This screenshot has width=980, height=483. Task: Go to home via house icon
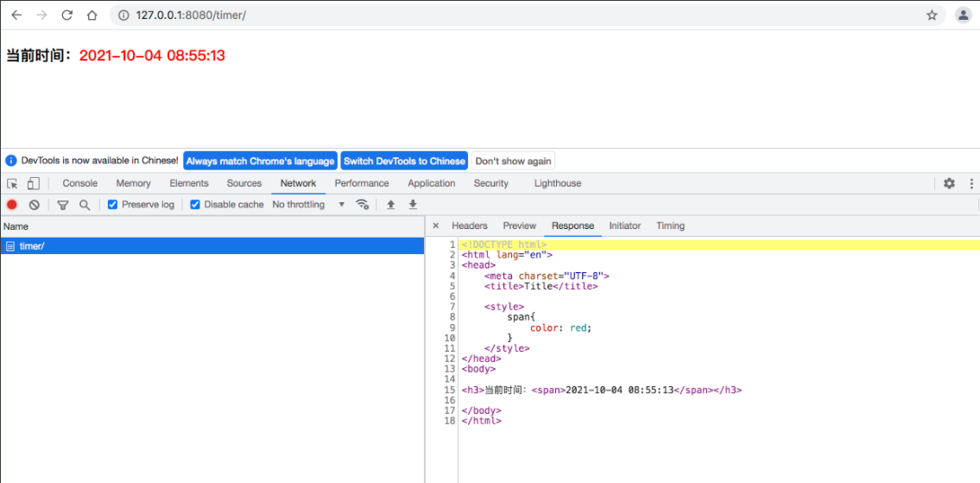click(92, 16)
